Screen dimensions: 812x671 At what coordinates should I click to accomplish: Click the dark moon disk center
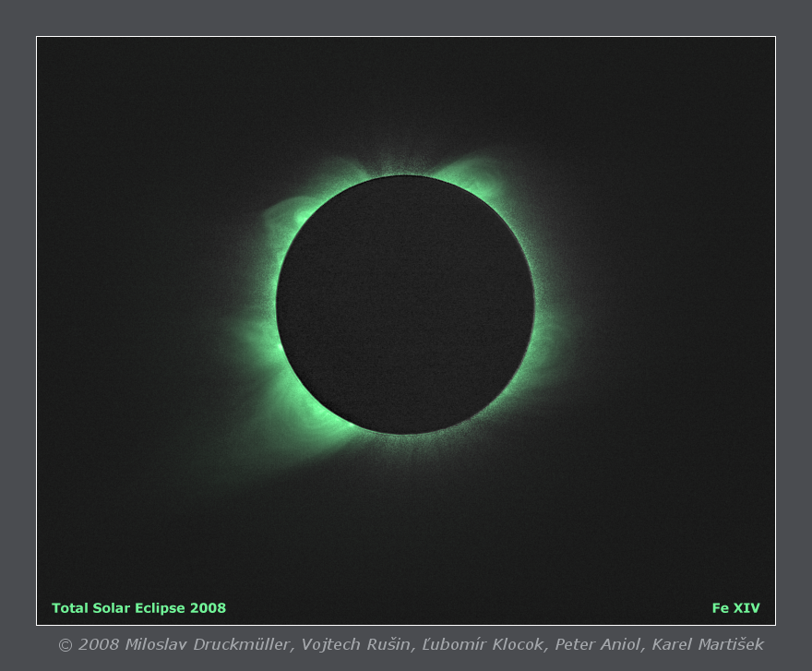(x=405, y=305)
